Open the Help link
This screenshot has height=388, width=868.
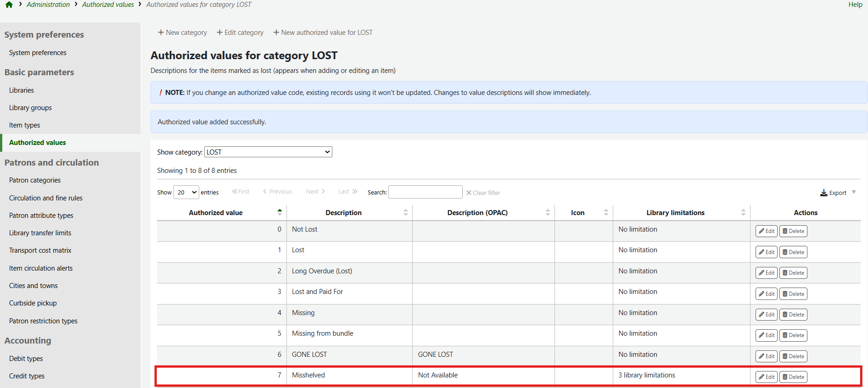(x=855, y=5)
